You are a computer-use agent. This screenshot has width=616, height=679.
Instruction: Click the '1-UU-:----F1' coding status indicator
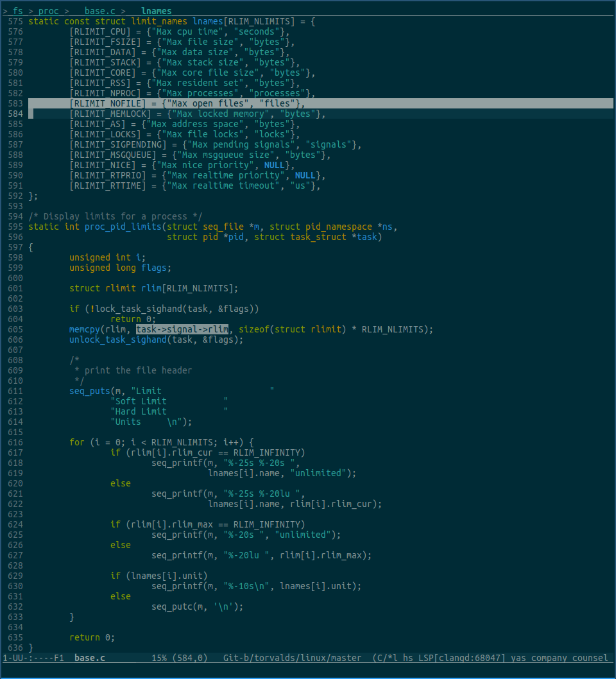click(33, 658)
